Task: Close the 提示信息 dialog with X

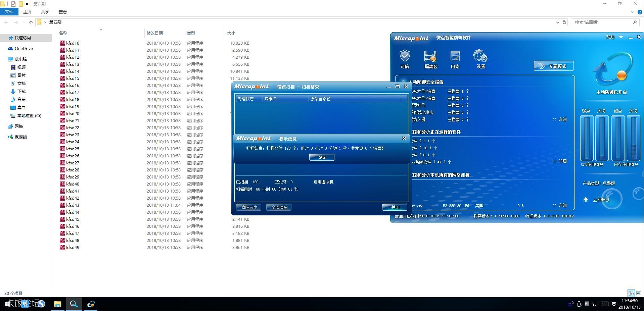Action: pos(404,138)
